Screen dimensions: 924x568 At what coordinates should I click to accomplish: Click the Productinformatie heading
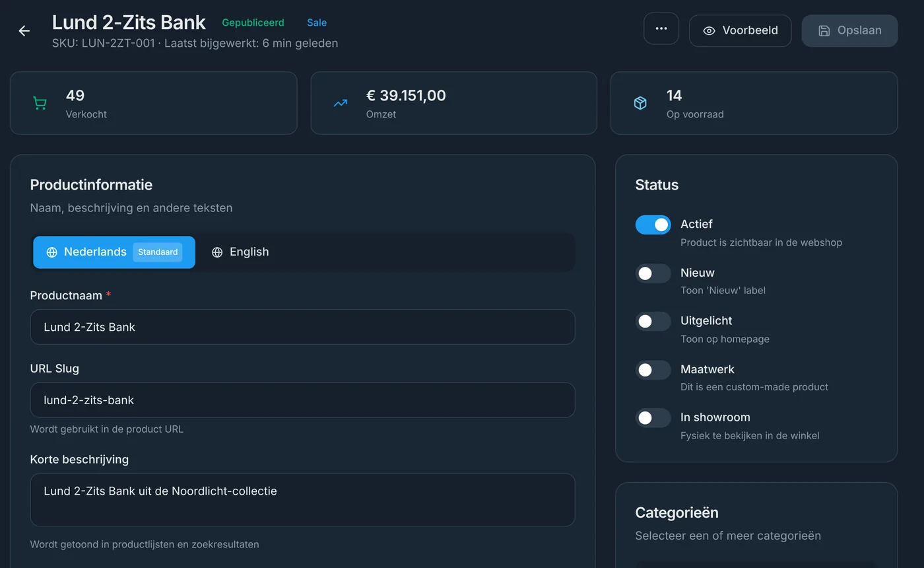coord(91,185)
